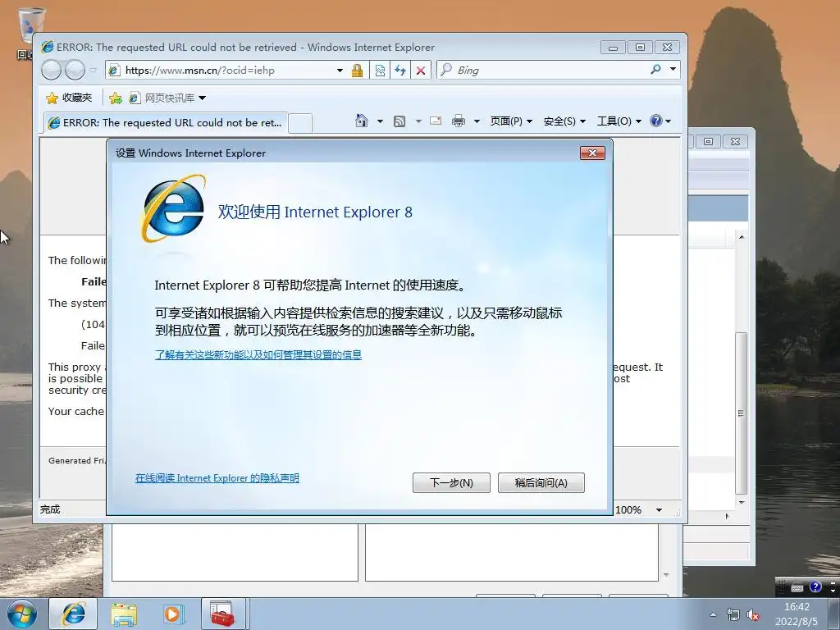Open search provider dropdown arrow
Image resolution: width=840 pixels, height=630 pixels.
(x=673, y=69)
